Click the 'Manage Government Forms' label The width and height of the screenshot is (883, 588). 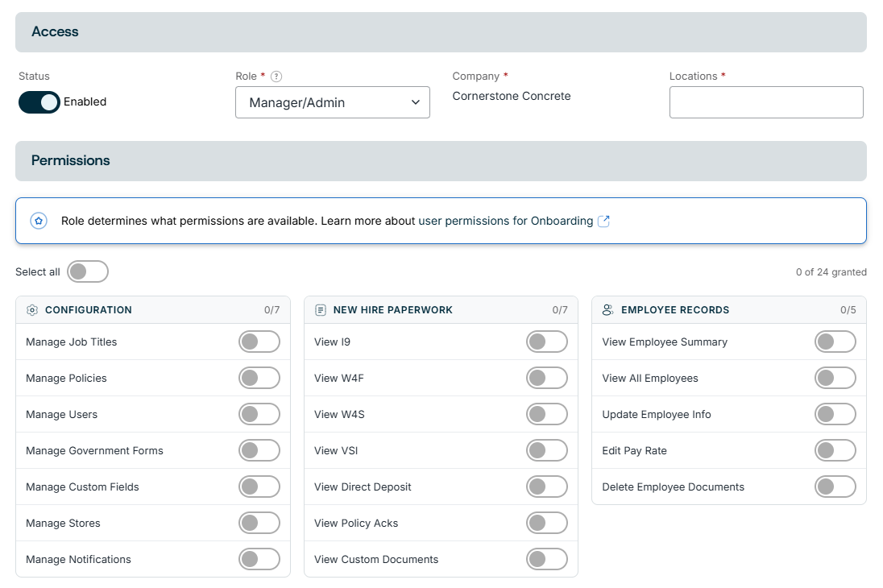94,450
